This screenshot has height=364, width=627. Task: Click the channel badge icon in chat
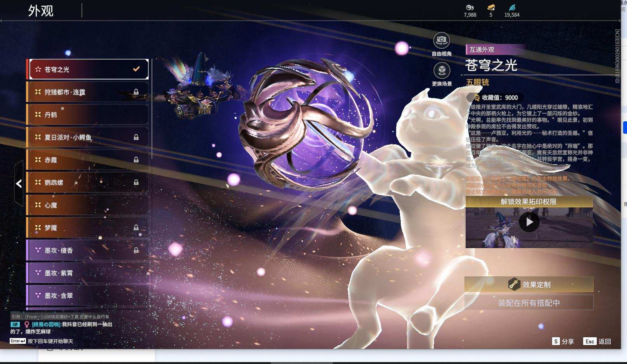(x=15, y=324)
